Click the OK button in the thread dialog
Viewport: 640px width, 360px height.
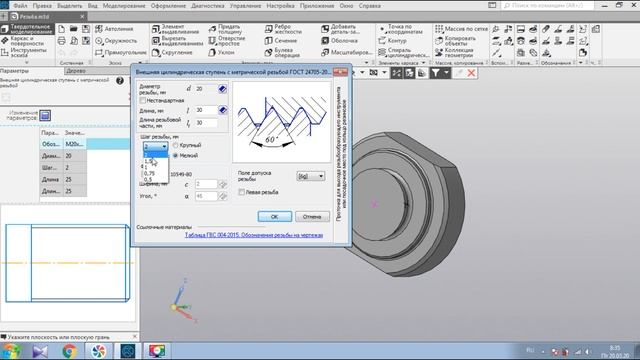(275, 217)
